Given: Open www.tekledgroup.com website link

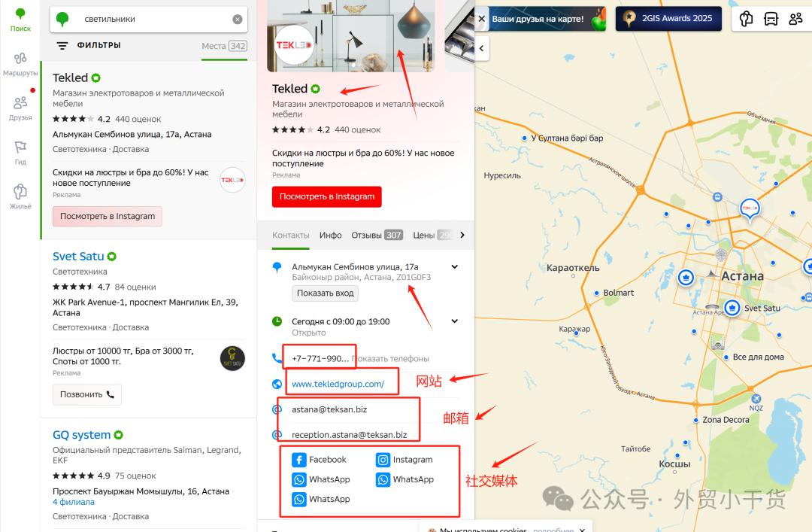Looking at the screenshot, I should click(338, 384).
